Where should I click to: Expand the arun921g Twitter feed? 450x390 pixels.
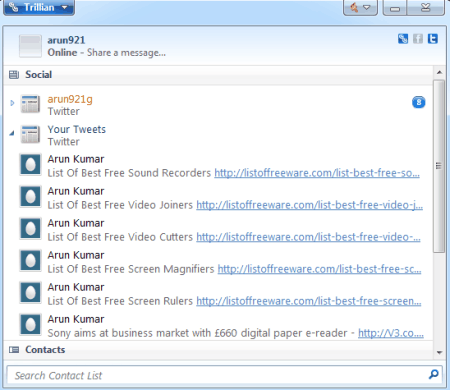point(12,103)
